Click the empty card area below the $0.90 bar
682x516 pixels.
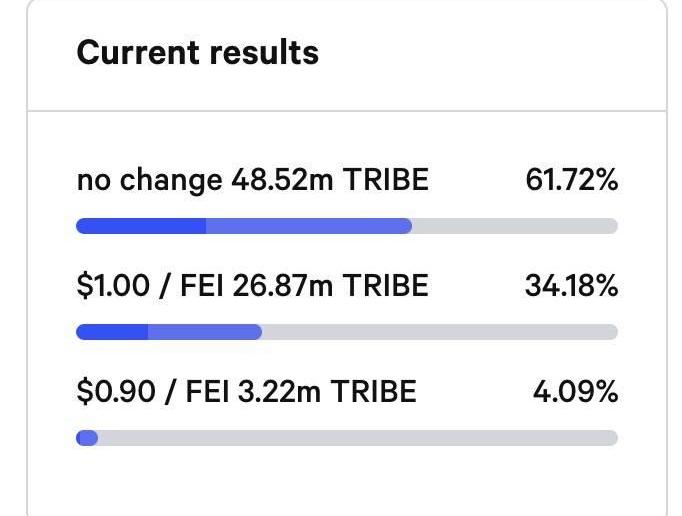347,481
